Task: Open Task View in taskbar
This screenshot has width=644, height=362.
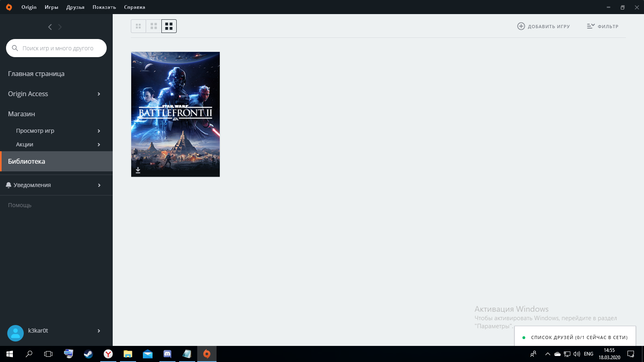Action: click(x=48, y=354)
